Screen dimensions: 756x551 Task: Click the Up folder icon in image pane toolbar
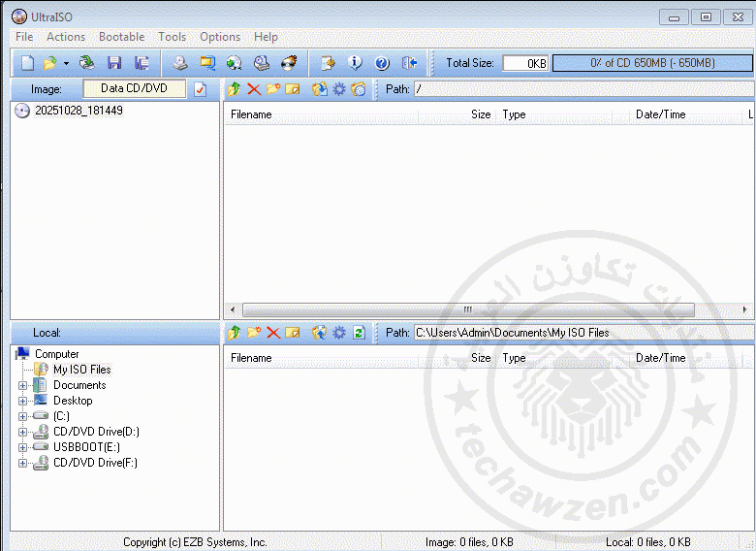click(235, 89)
